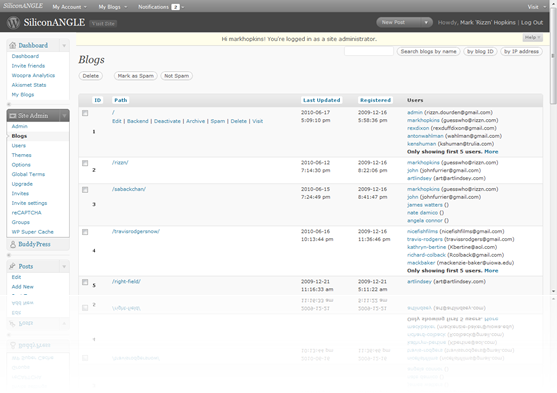Click Deactivate link for blog /
The width and height of the screenshot is (557, 393).
[x=167, y=121]
